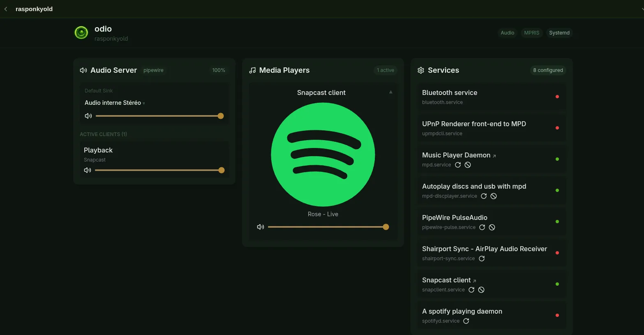Adjust the Playback Snapcast volume slider

click(x=159, y=170)
